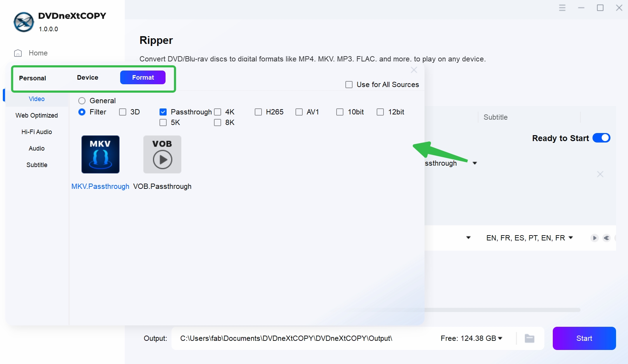
Task: Click the MKV.Passthrough label link
Action: [x=101, y=186]
